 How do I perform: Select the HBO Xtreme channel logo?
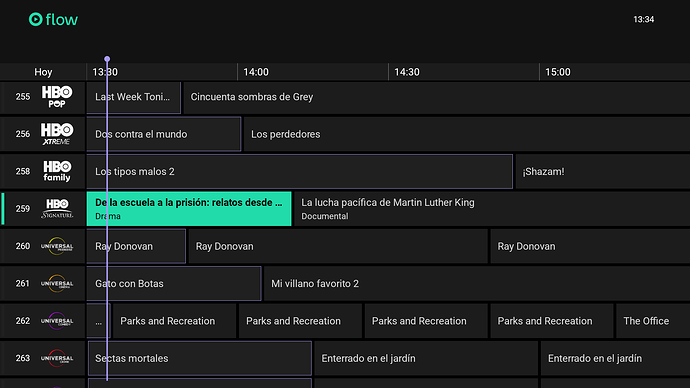pyautogui.click(x=57, y=134)
